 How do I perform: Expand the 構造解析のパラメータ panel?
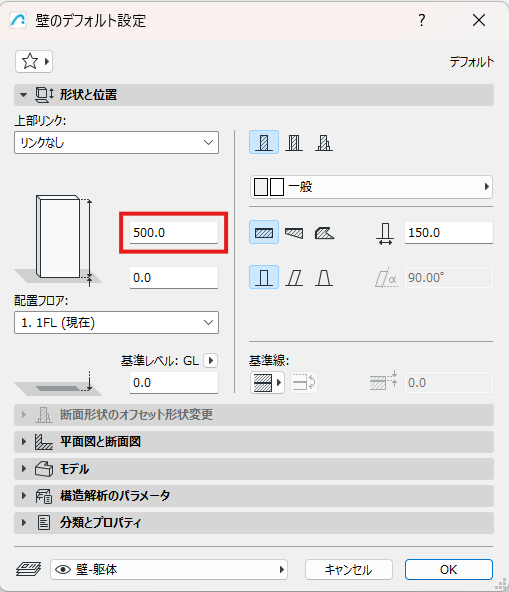(x=254, y=496)
